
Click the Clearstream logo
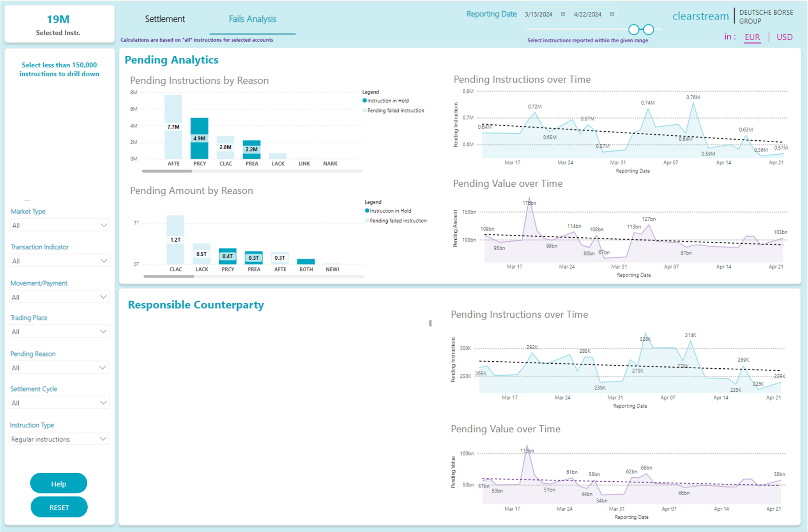700,16
